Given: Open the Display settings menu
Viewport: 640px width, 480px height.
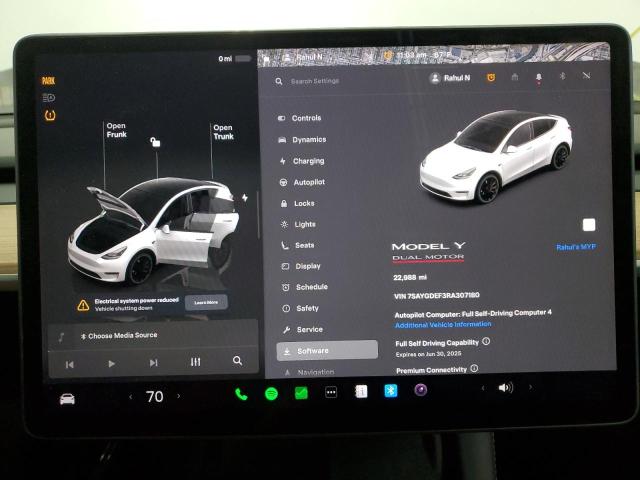Looking at the screenshot, I should coord(302,267).
